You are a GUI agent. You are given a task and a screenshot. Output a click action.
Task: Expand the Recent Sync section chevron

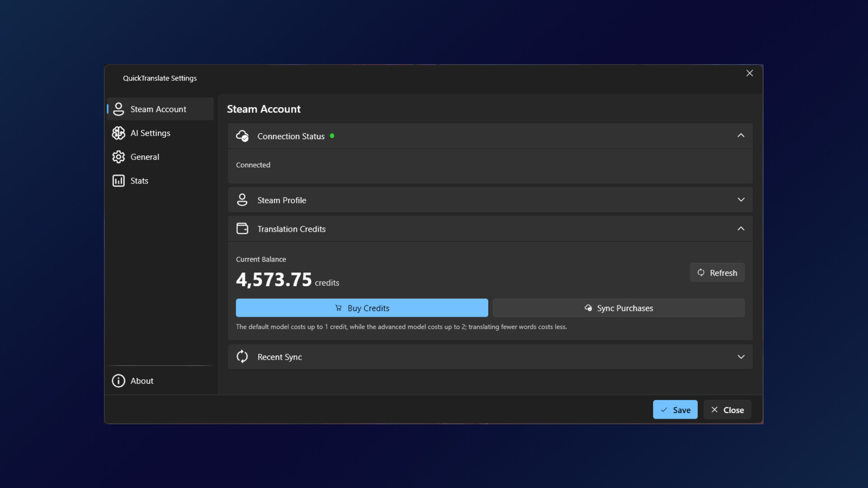click(x=741, y=357)
